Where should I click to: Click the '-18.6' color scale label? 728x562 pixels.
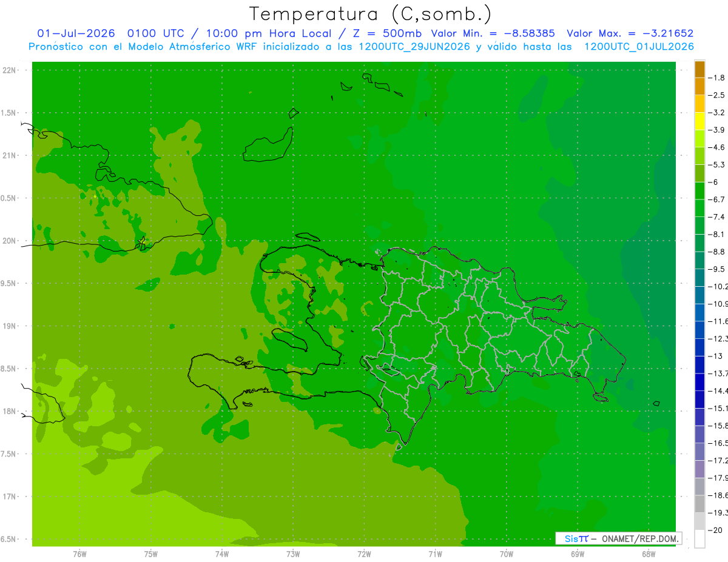pyautogui.click(x=718, y=495)
